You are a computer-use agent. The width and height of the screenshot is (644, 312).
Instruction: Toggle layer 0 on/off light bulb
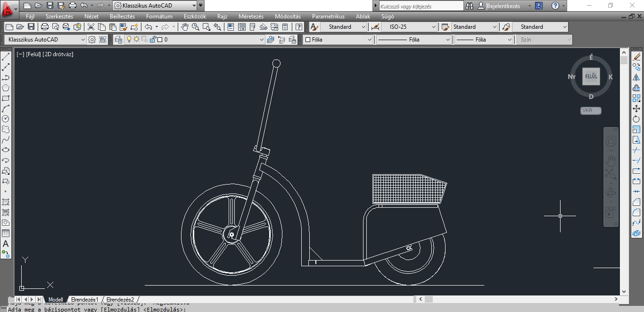tap(129, 40)
